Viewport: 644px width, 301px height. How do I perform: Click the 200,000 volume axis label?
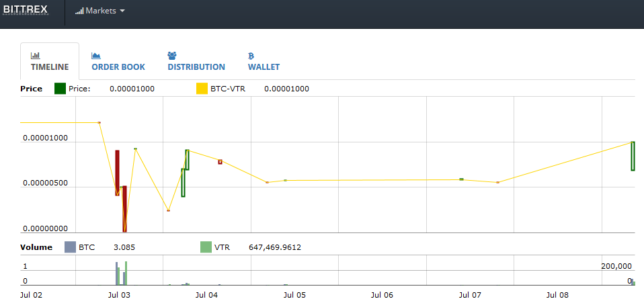click(x=616, y=266)
